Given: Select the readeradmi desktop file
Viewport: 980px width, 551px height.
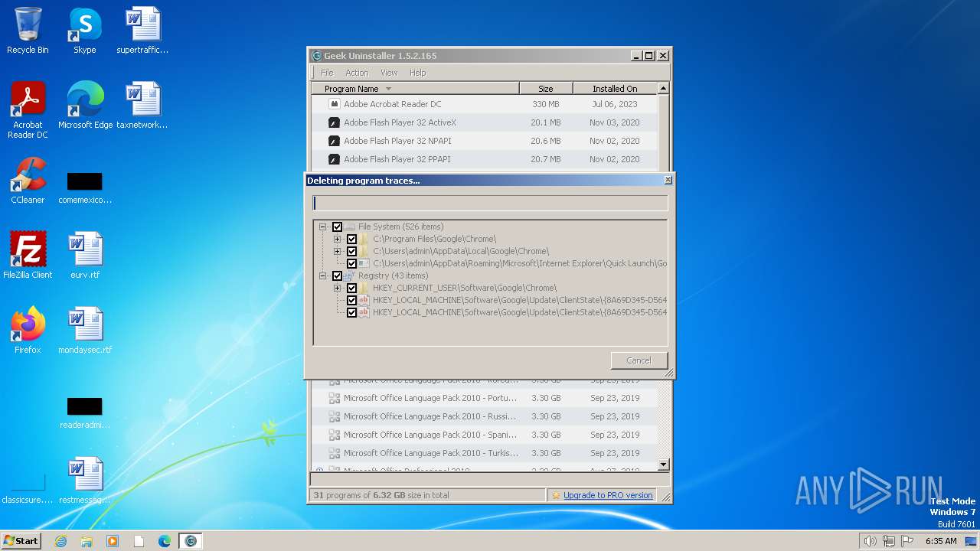Looking at the screenshot, I should (85, 413).
